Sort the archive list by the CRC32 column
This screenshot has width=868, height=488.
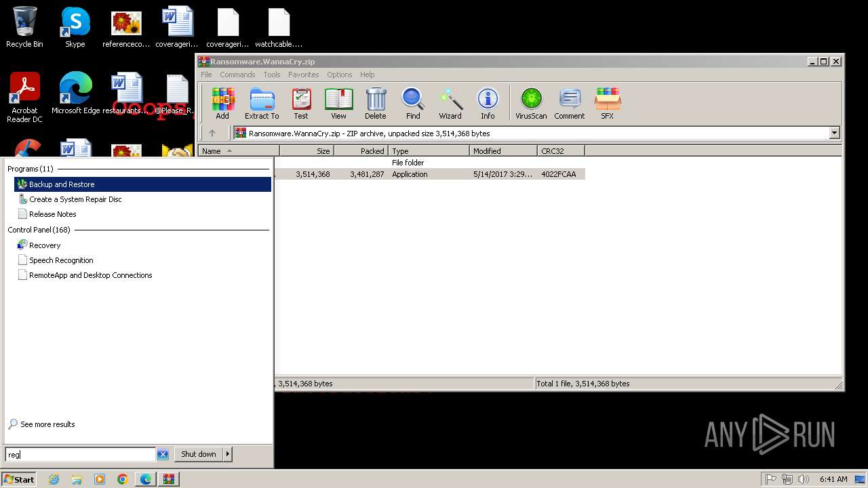click(x=561, y=151)
